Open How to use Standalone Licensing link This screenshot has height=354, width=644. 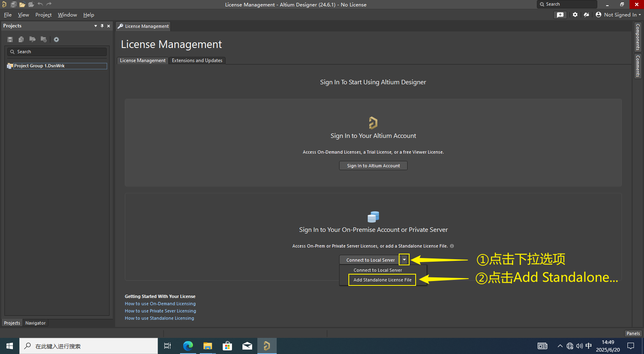(159, 318)
